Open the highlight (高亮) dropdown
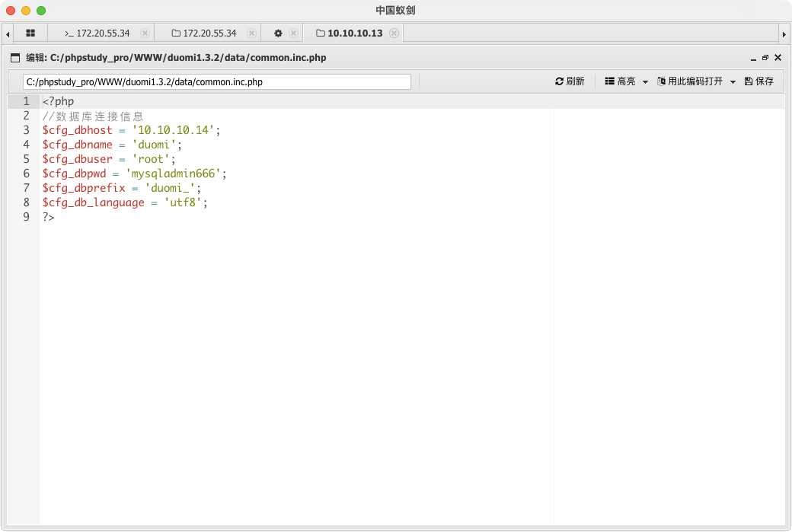The image size is (792, 532). tap(626, 81)
